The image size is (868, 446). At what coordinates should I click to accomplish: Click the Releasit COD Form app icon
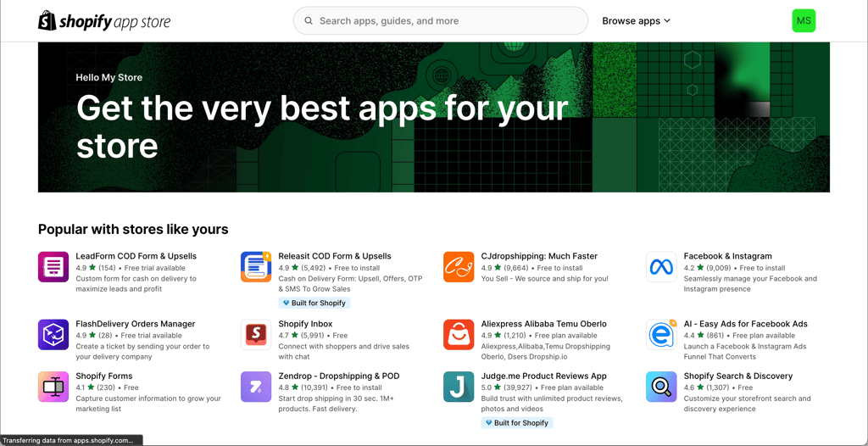click(256, 267)
